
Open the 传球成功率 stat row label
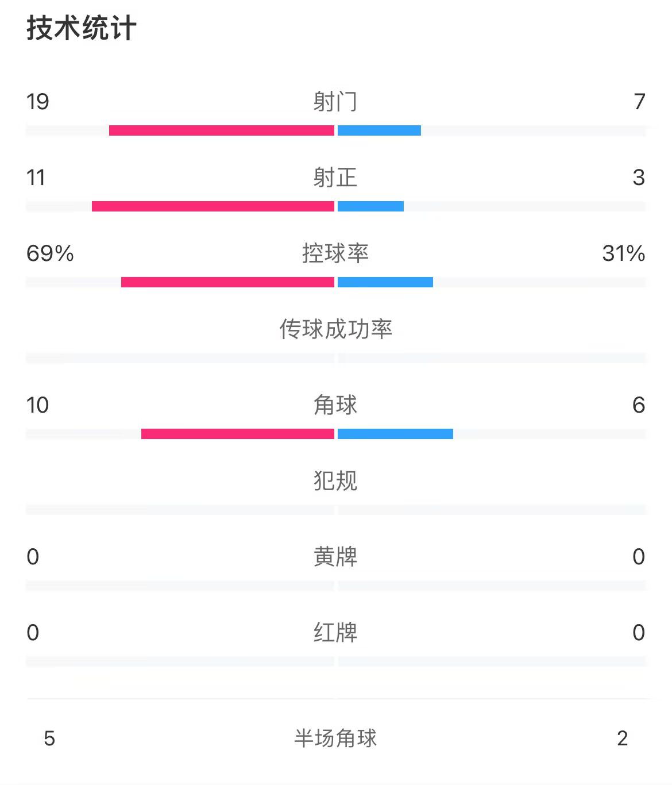pos(335,329)
